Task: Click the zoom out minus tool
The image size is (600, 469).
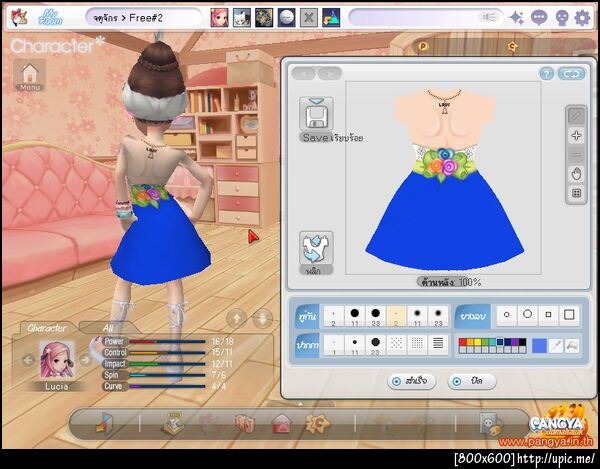Action: 576,155
